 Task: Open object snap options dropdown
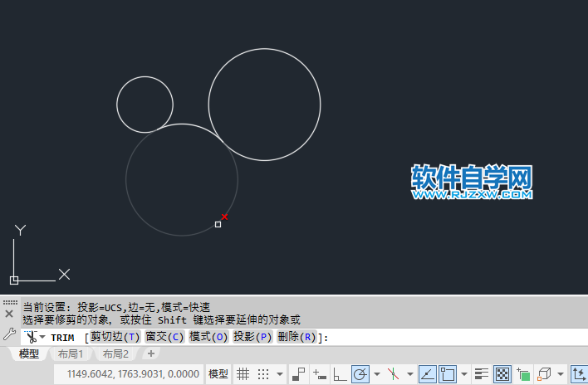[x=464, y=373]
